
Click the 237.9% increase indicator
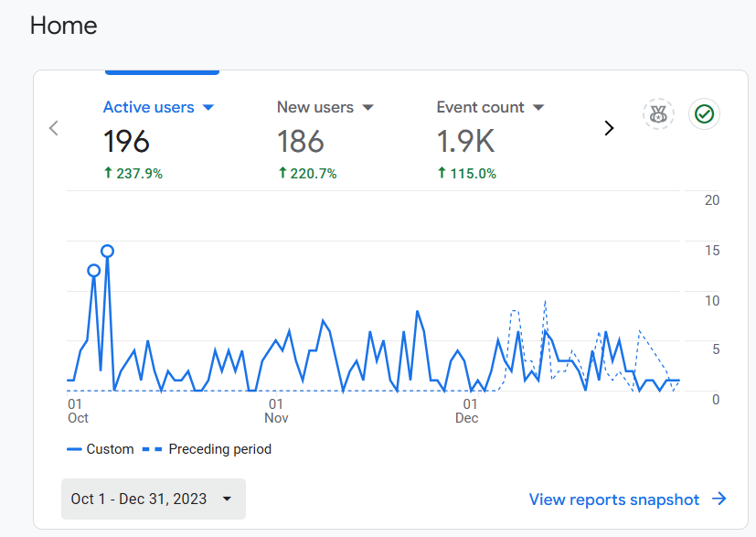133,173
